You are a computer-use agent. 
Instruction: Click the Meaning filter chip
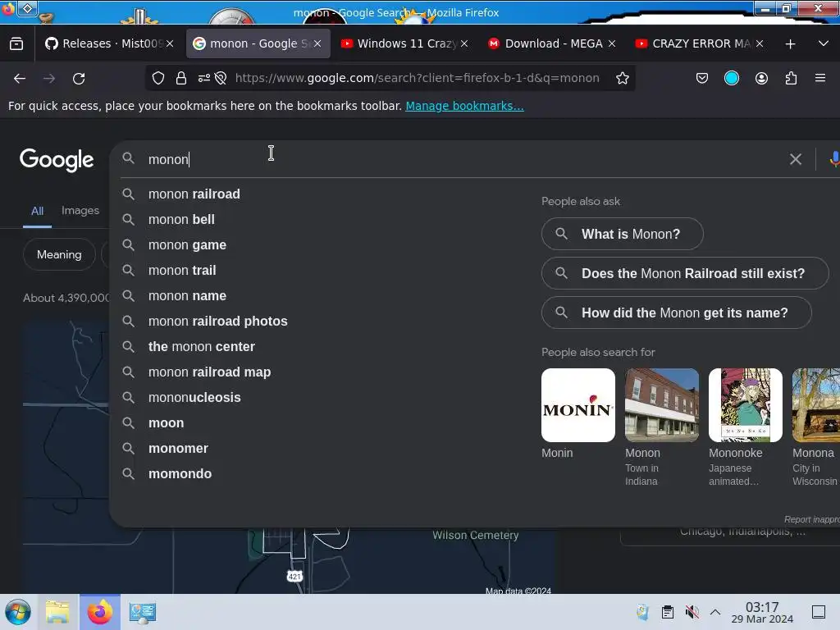click(x=59, y=254)
